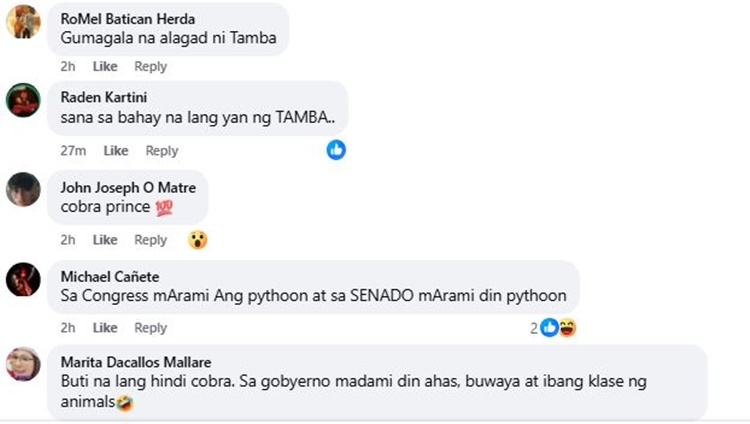Open Marita Dacallos Mallare's avatar
Viewport: 750px width, 424px height.
coord(23,364)
